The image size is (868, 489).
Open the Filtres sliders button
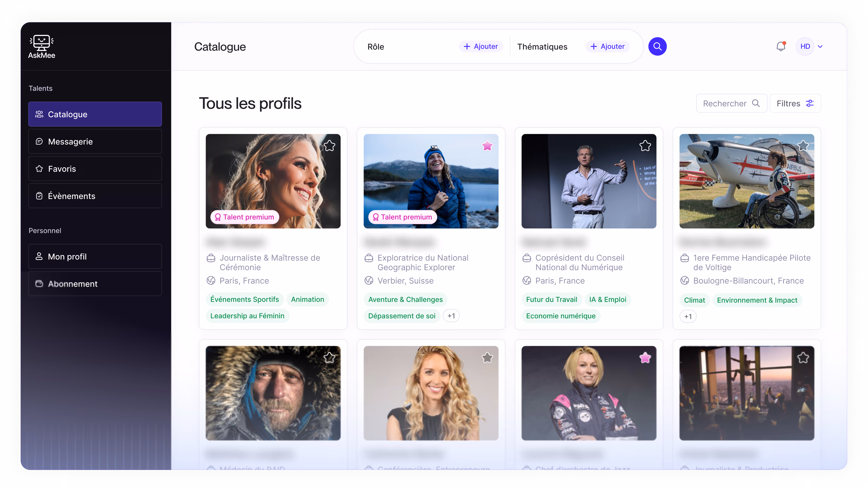(795, 103)
